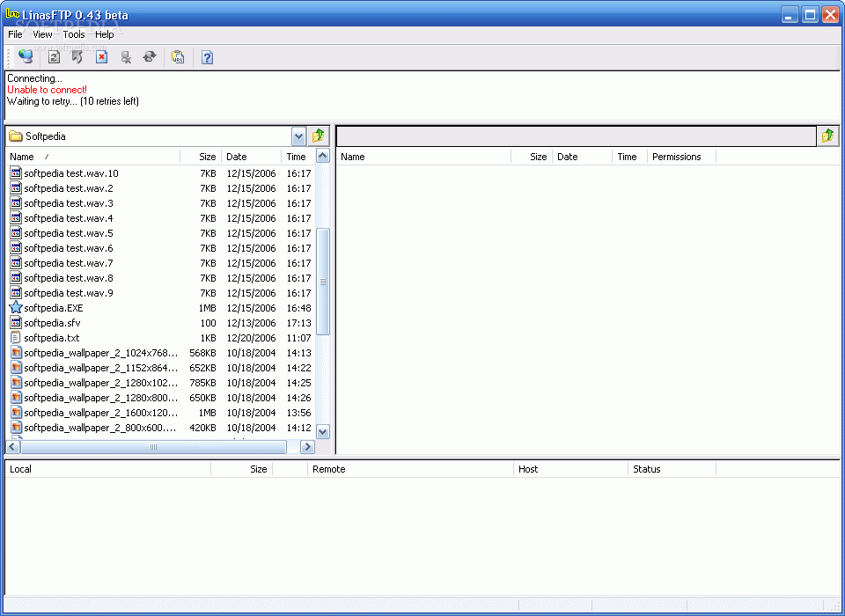Screen dimensions: 845x616
Task: Select softpedia test.wav.2 file
Action: [x=69, y=188]
